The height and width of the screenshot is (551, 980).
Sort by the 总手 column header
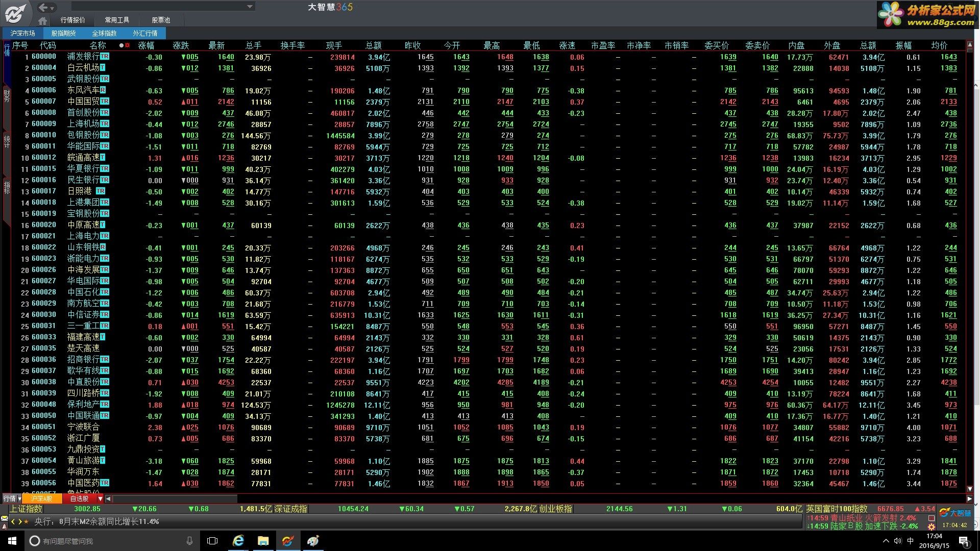click(x=254, y=45)
